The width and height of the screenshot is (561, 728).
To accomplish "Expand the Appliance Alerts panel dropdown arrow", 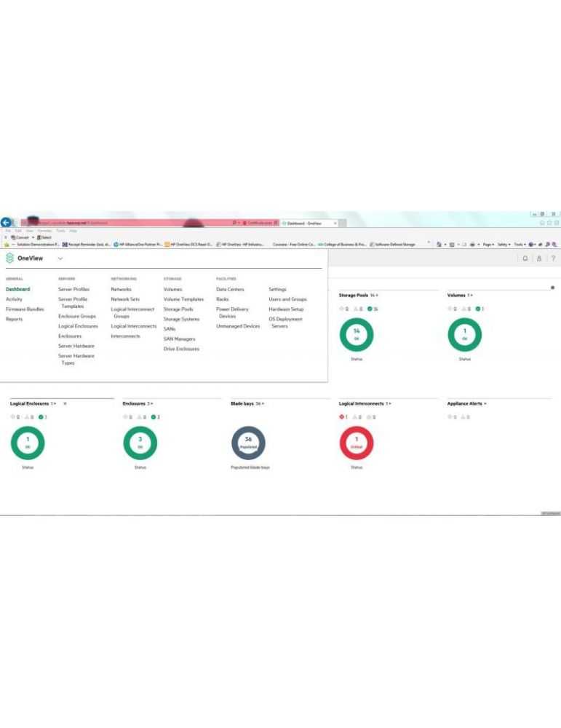I will tap(485, 404).
